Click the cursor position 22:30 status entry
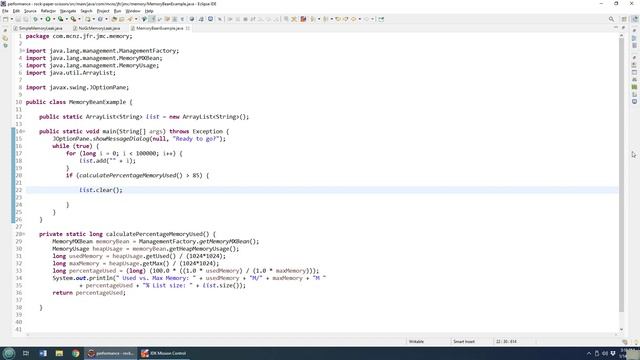Viewport: 640px width, 360px height. [x=506, y=342]
